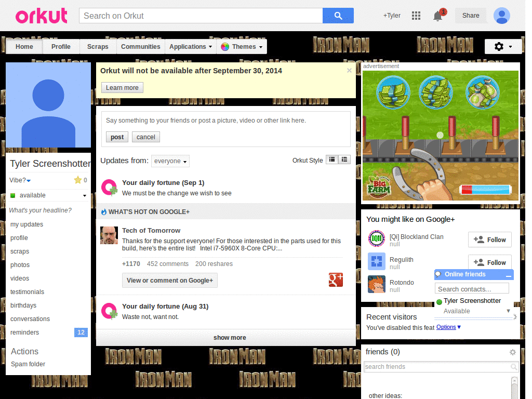This screenshot has height=399, width=532.
Task: Click the What's your headline field
Action: coord(41,210)
